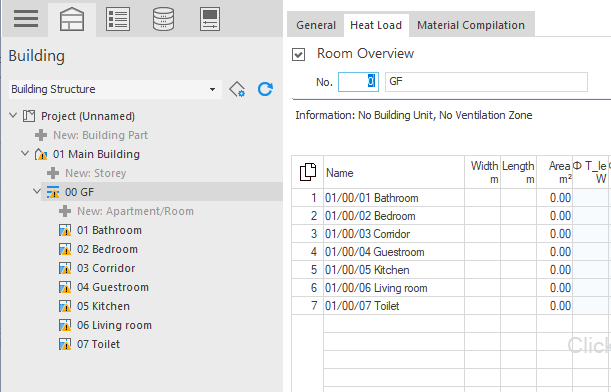
Task: Select 03 Corridor in the tree
Action: click(106, 268)
